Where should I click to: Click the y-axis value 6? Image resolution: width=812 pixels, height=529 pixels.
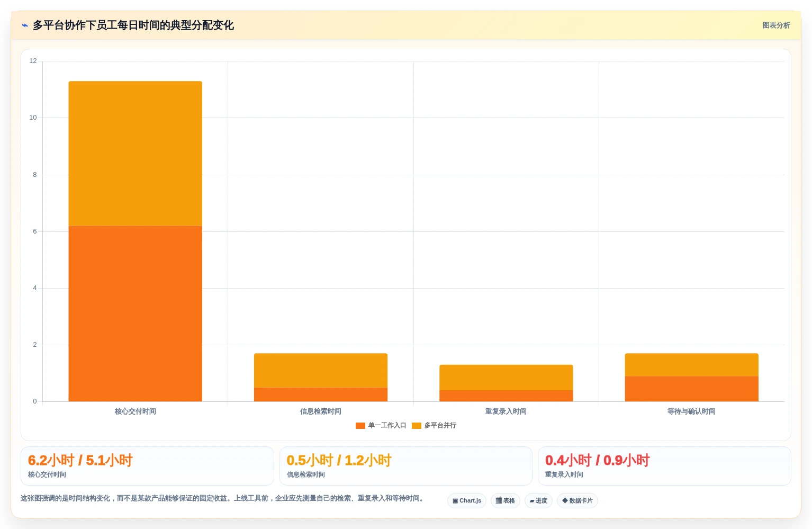pos(35,231)
